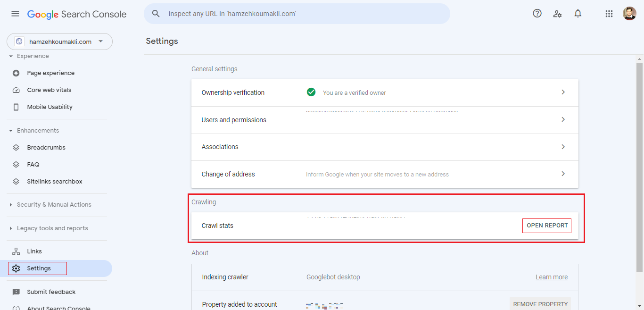Open the Ownership verification row
The image size is (644, 310).
(x=384, y=92)
